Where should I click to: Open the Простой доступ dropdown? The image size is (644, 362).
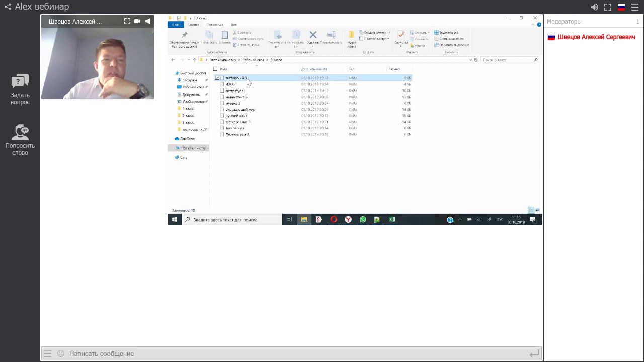point(374,39)
